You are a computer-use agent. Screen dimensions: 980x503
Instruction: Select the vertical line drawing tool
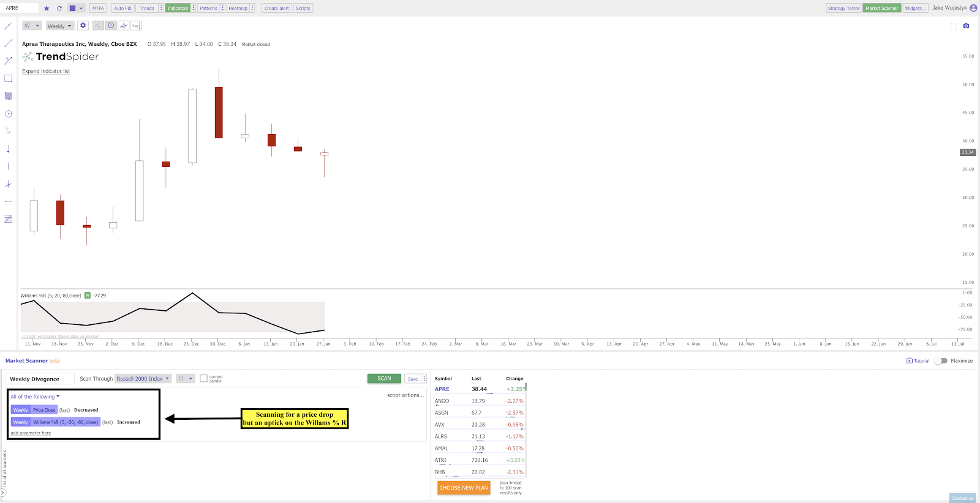coord(8,166)
